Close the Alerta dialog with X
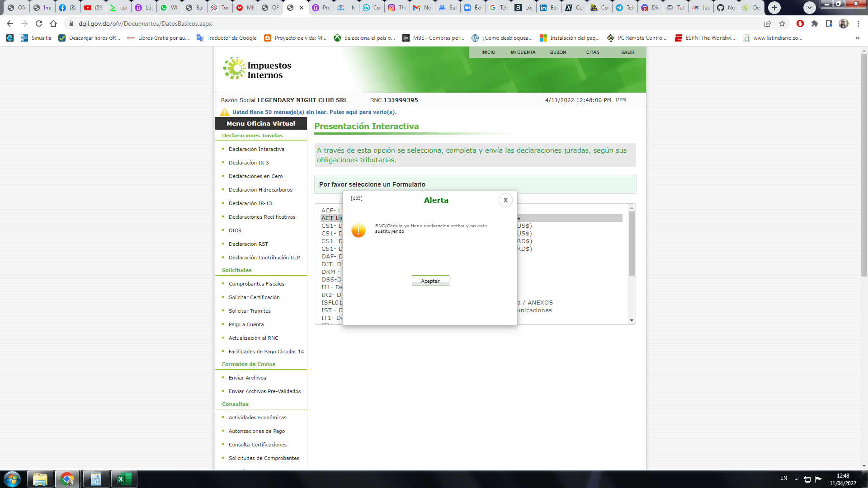The height and width of the screenshot is (488, 868). pyautogui.click(x=505, y=200)
